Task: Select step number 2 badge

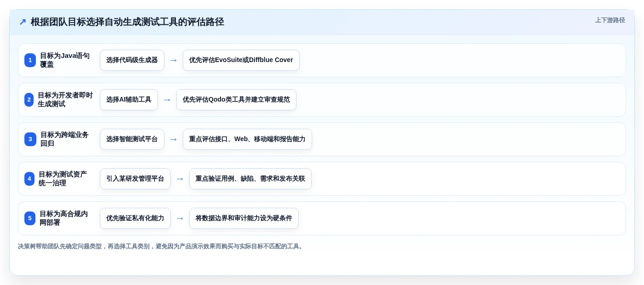Action: (x=29, y=100)
